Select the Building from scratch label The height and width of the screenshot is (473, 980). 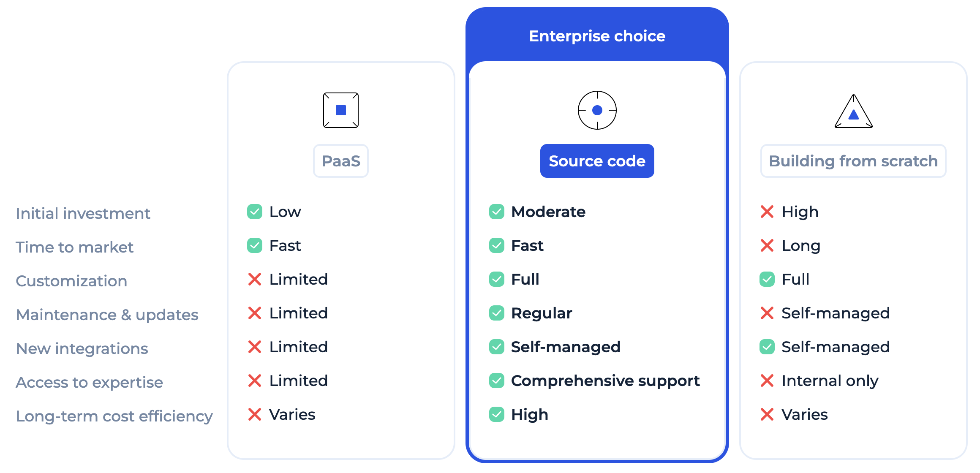click(853, 161)
